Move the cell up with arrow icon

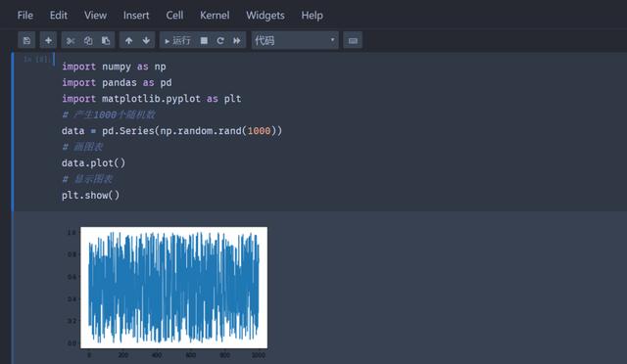click(x=128, y=40)
